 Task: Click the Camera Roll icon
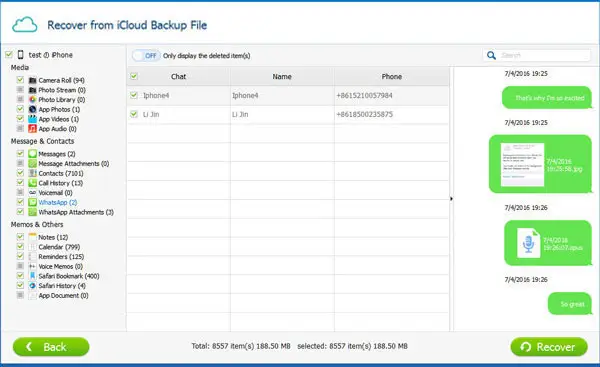(x=33, y=80)
